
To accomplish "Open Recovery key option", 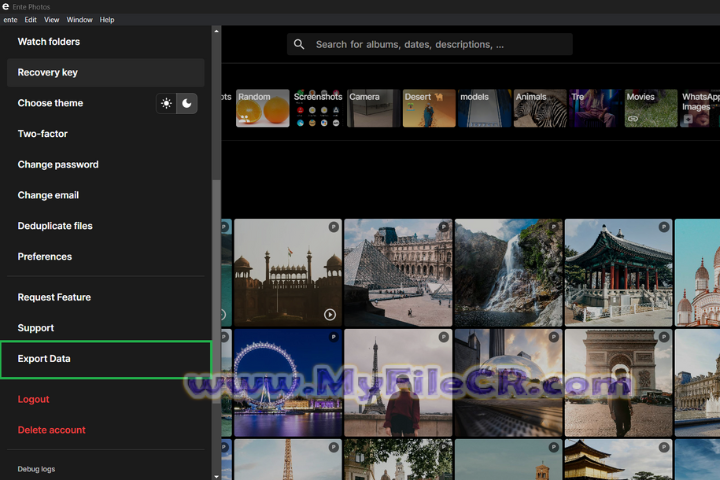I will coord(106,73).
